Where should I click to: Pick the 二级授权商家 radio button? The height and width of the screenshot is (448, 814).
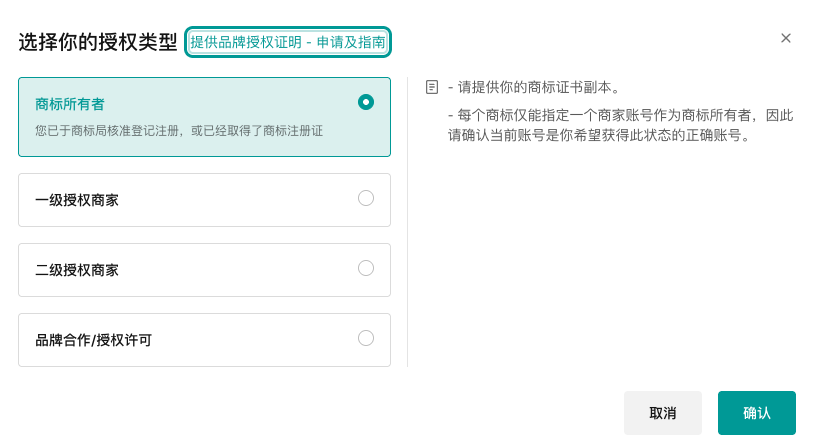[366, 268]
